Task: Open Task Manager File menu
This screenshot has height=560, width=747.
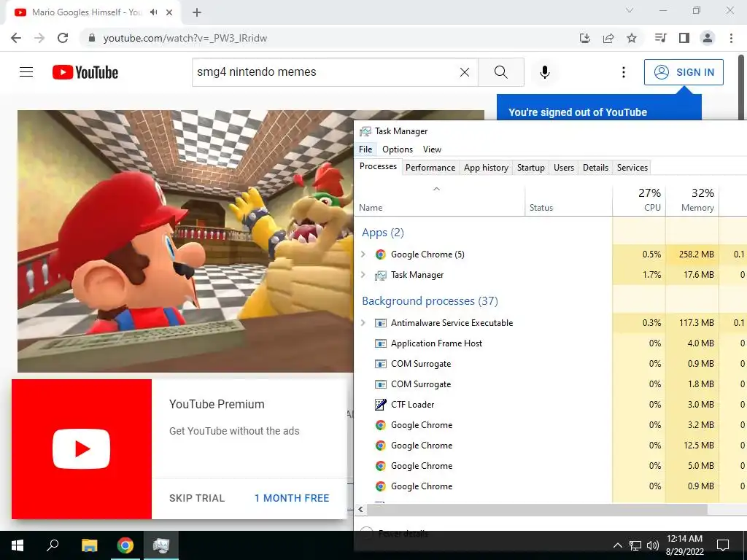Action: pyautogui.click(x=365, y=149)
